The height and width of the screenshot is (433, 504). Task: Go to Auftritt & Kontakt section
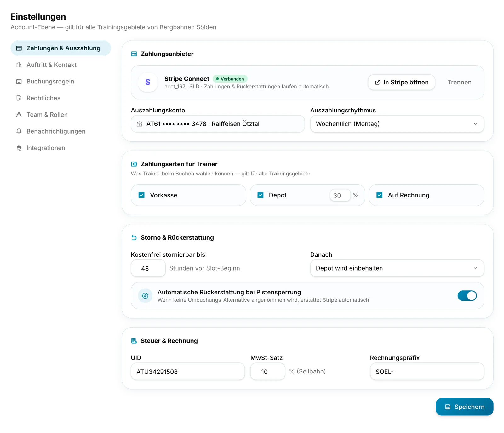(x=61, y=65)
